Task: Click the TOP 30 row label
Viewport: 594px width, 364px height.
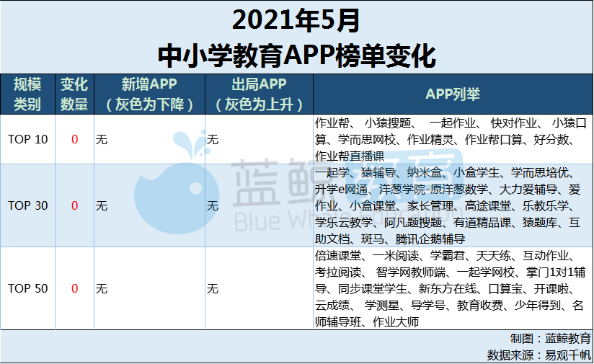Action: [x=28, y=205]
